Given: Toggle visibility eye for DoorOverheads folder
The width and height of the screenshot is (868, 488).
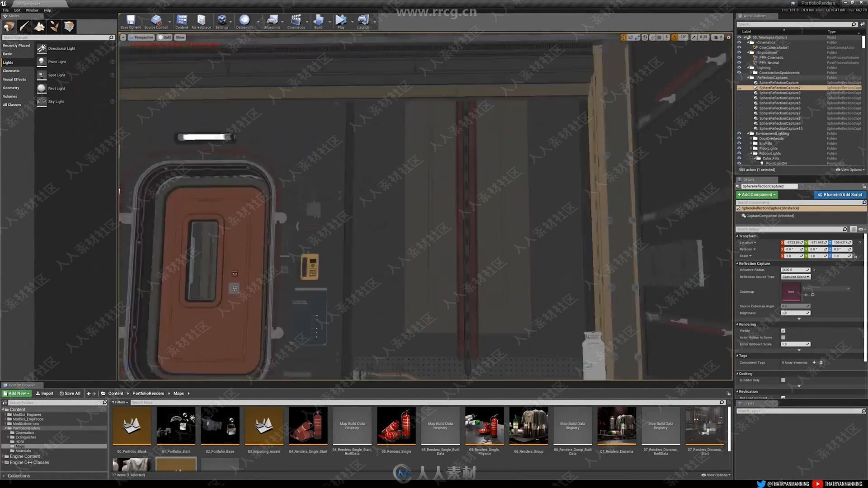Looking at the screenshot, I should pos(739,138).
